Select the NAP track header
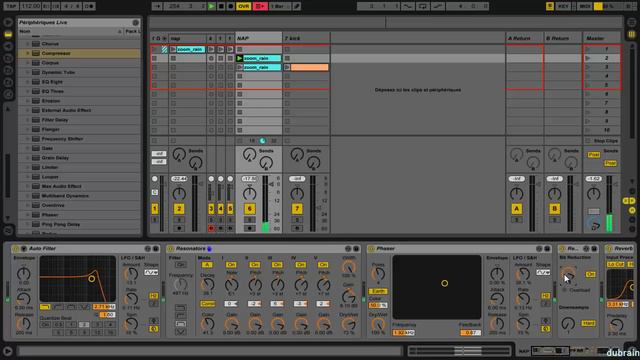 [259, 38]
